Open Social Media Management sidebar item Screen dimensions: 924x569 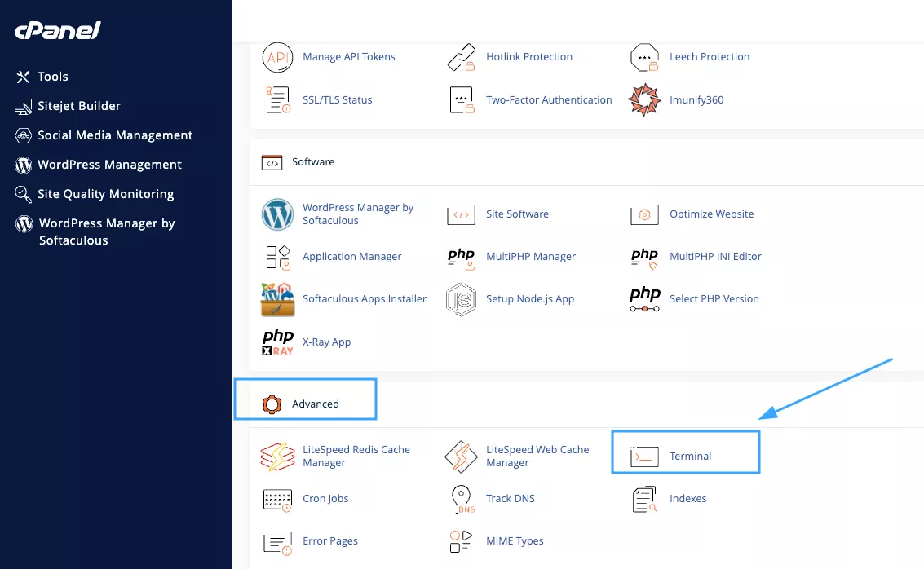(x=114, y=135)
